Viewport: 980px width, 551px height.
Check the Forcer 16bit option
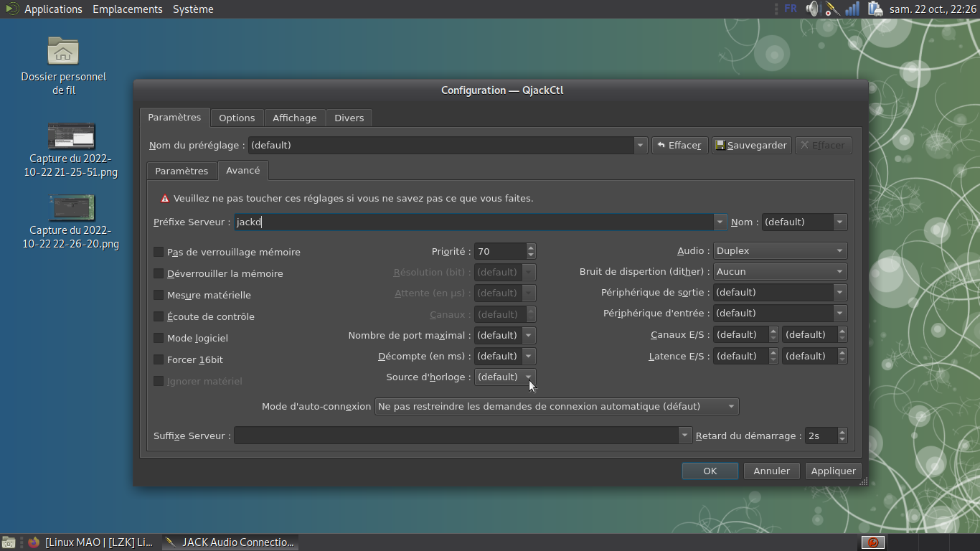(x=159, y=359)
